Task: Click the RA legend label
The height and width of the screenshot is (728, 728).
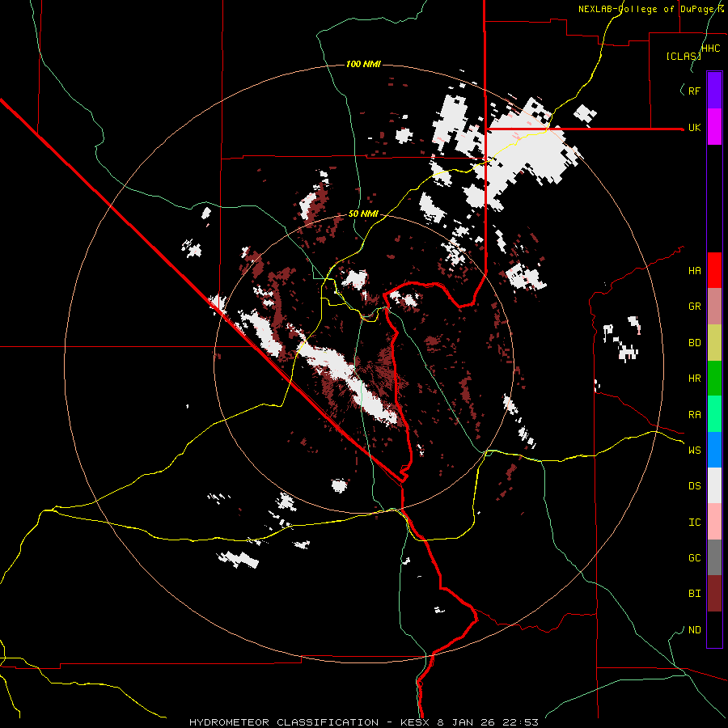Action: [x=694, y=415]
